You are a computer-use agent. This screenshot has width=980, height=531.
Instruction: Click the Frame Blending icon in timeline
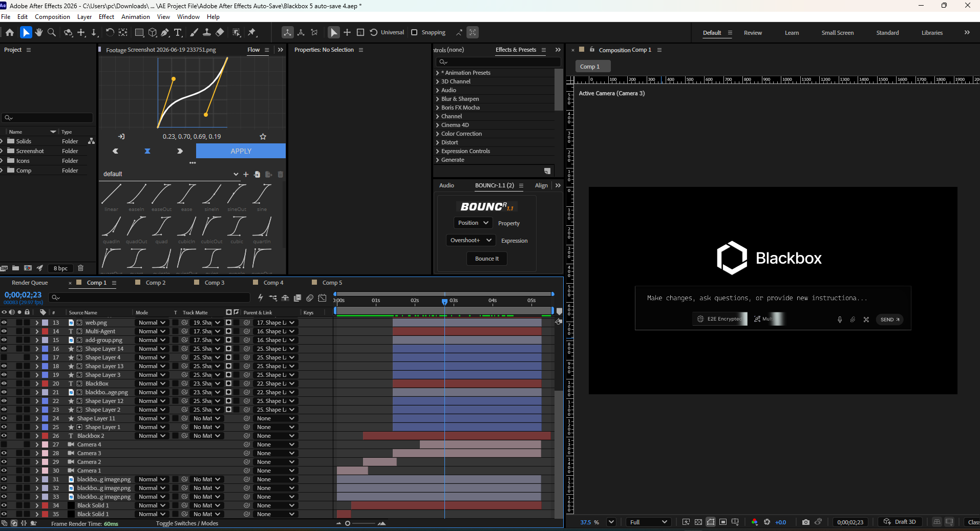(297, 298)
